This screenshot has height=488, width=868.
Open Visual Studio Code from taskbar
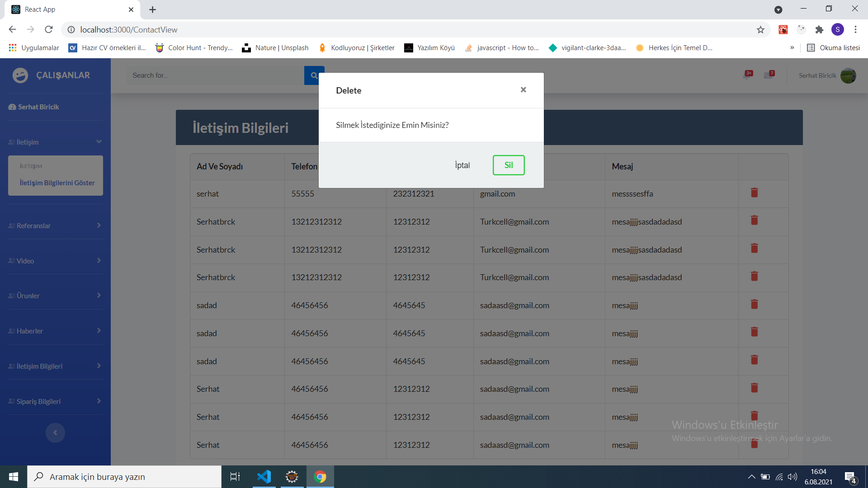pos(264,477)
